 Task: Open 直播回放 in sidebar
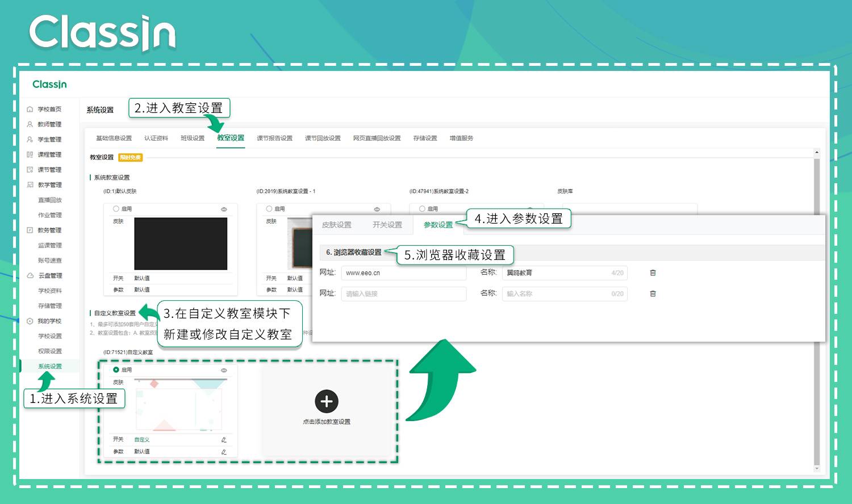[x=50, y=200]
